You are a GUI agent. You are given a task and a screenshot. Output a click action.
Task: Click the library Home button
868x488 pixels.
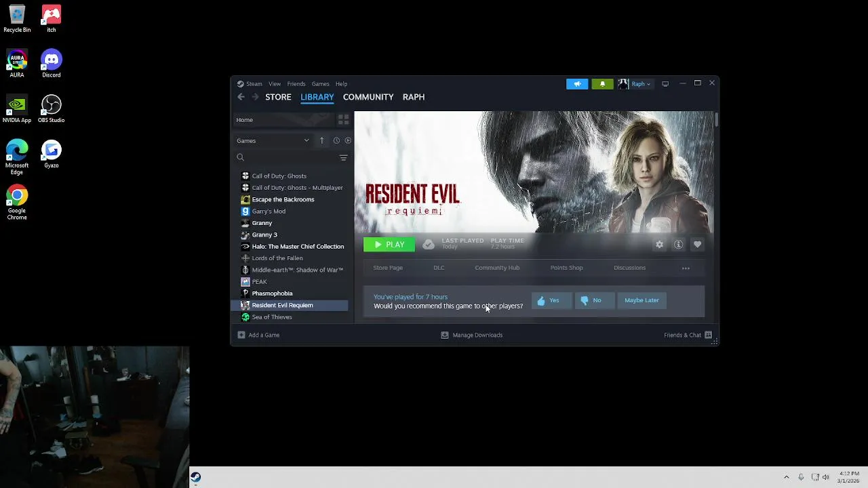pos(283,120)
